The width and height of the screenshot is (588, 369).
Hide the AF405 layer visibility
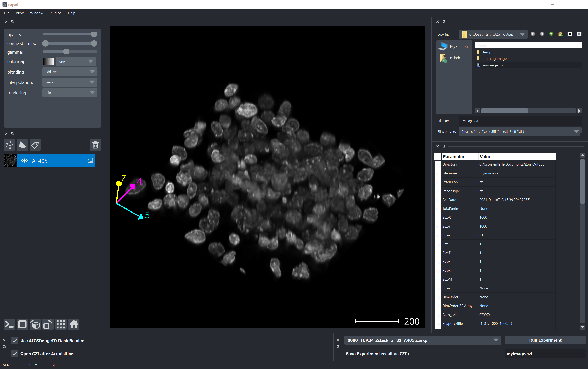pyautogui.click(x=24, y=161)
